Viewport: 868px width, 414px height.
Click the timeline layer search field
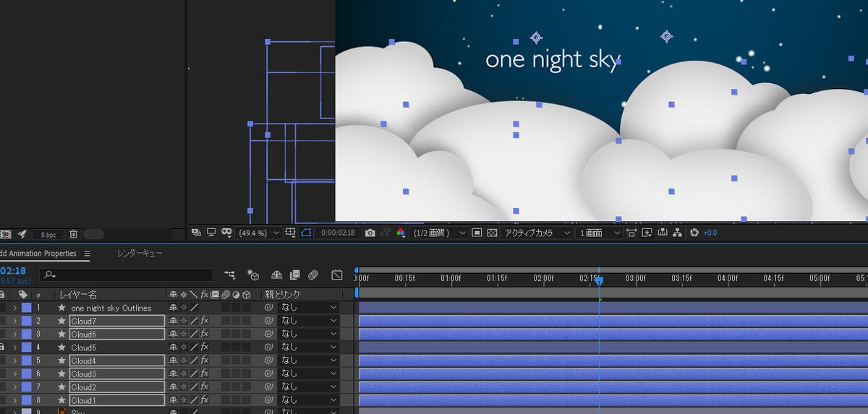127,275
